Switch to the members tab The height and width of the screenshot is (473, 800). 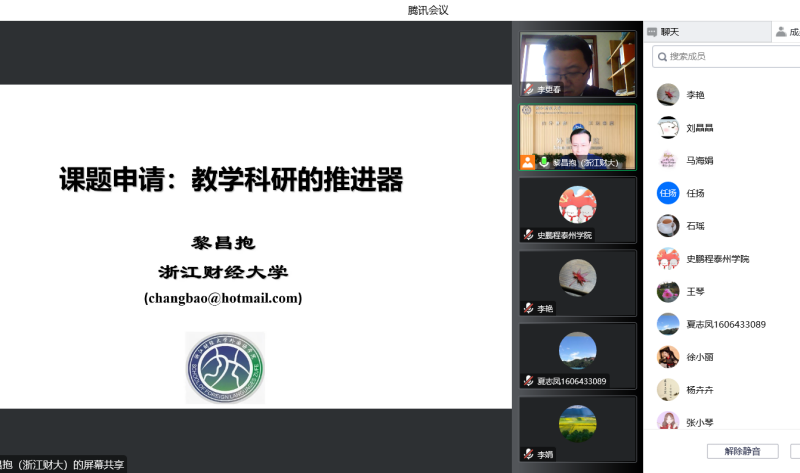click(786, 32)
